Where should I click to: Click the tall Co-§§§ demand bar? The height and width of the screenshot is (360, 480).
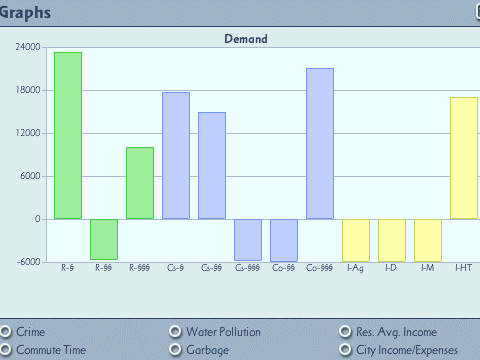pyautogui.click(x=320, y=144)
